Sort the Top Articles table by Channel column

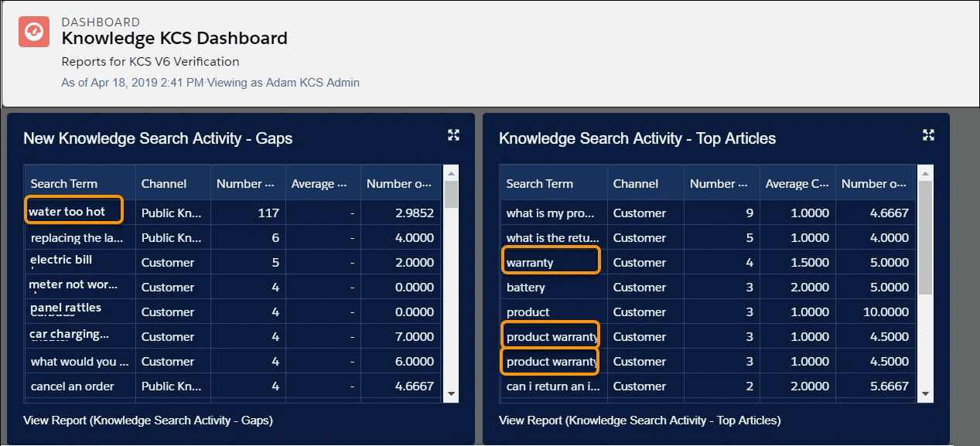(636, 183)
